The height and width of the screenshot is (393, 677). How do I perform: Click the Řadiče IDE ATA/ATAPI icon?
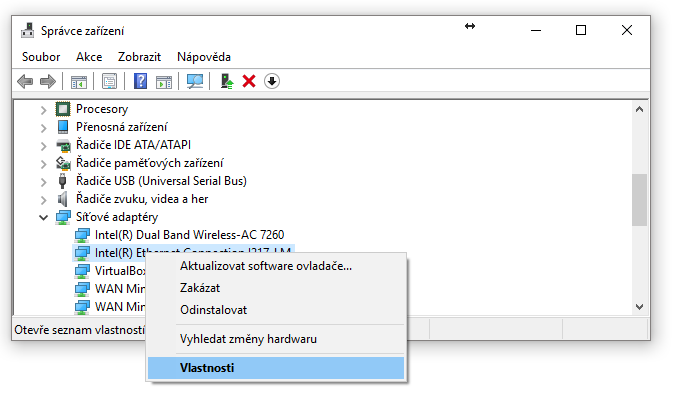coord(63,146)
